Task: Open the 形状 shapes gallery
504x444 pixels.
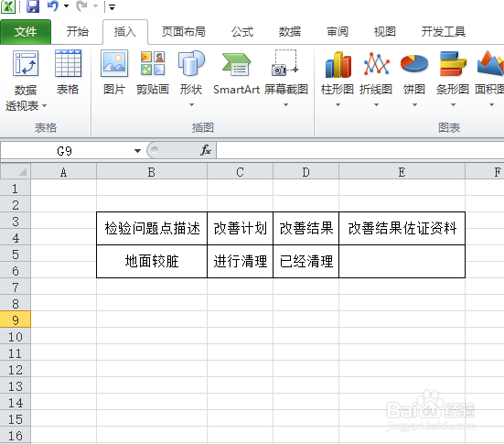Action: click(x=191, y=72)
